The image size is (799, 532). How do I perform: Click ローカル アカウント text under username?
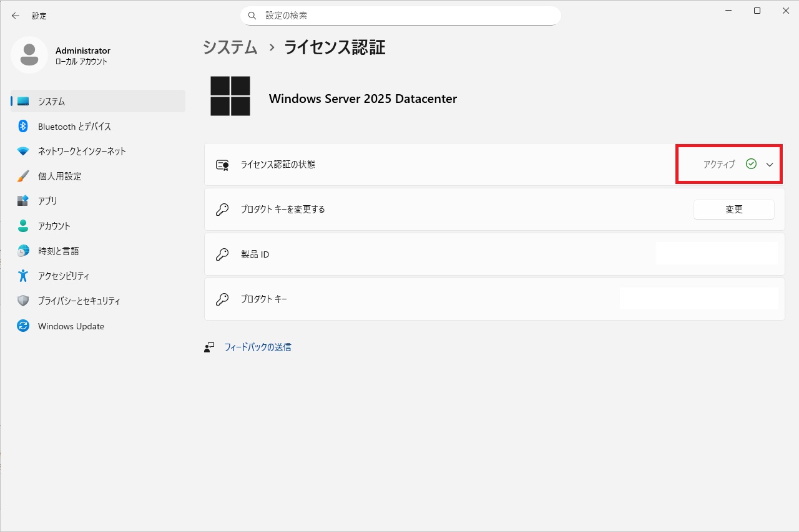pos(81,62)
